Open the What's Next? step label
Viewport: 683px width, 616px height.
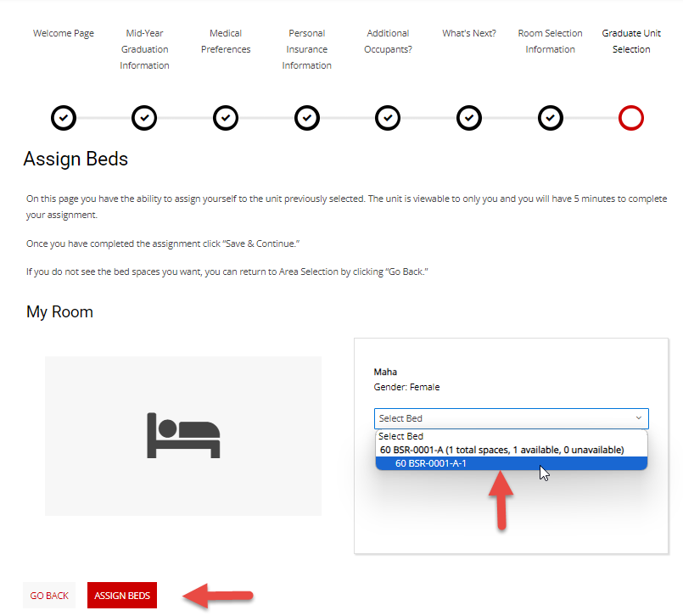[469, 34]
